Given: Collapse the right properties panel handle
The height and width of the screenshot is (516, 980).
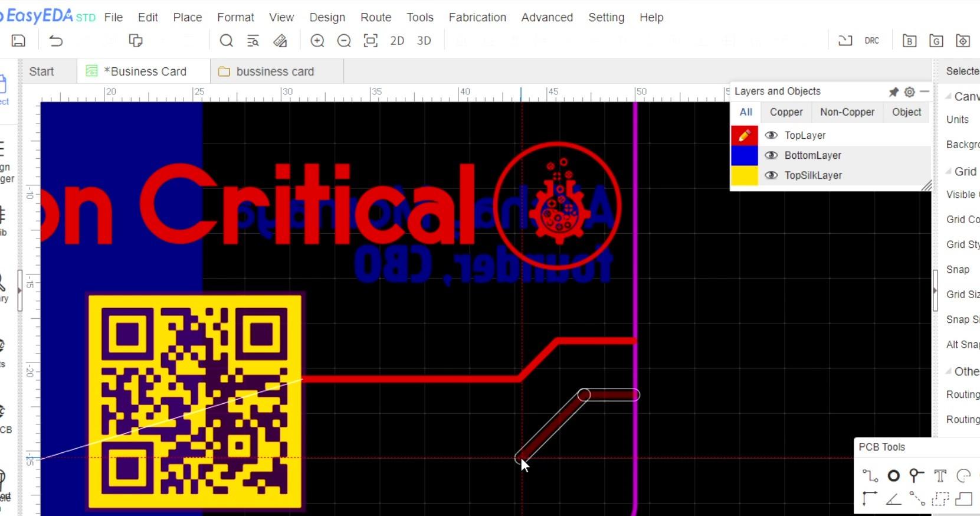Looking at the screenshot, I should [935, 290].
